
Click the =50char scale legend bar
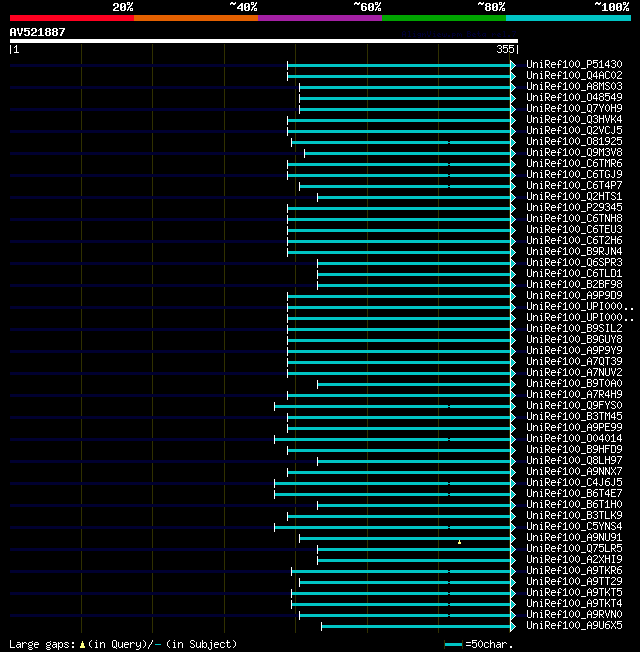[x=453, y=645]
